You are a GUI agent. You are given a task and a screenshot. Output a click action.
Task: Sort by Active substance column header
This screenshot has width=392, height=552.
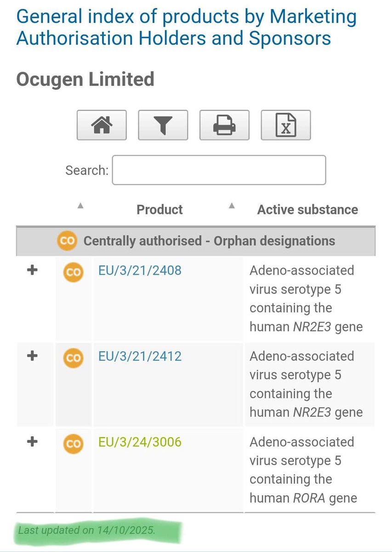307,210
